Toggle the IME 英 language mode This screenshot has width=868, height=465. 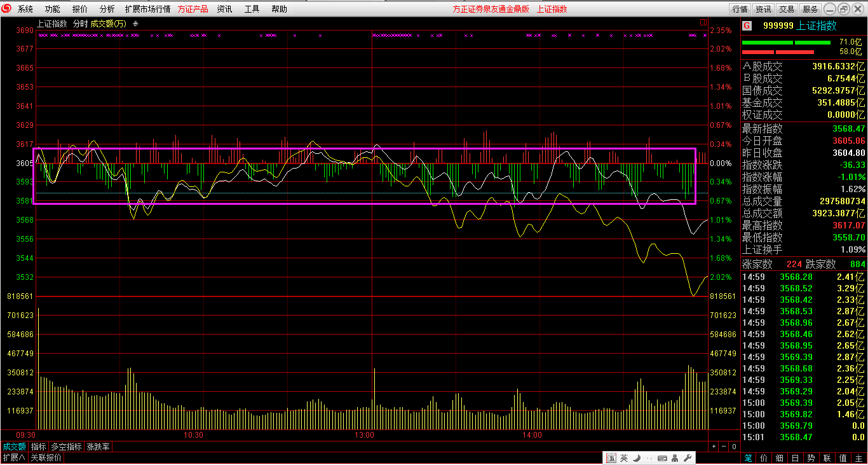pyautogui.click(x=624, y=458)
